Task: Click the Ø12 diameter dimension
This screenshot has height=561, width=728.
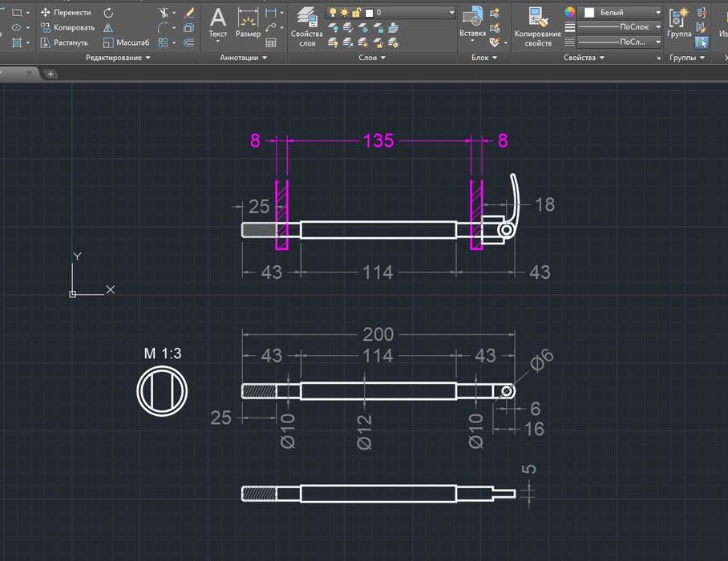Action: click(x=365, y=432)
